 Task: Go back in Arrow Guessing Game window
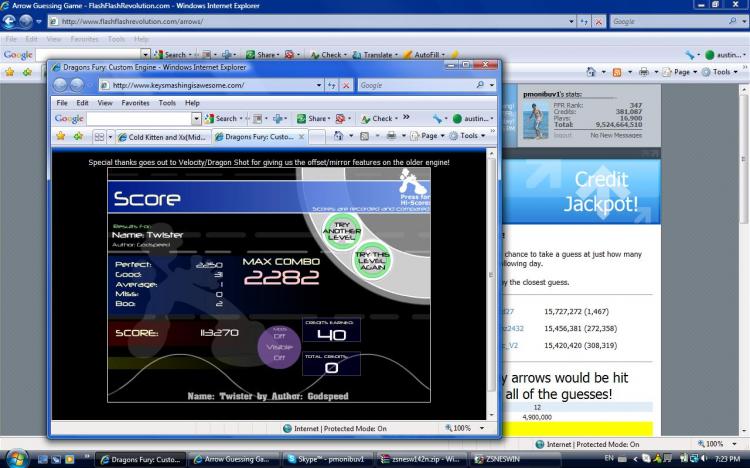[9, 21]
